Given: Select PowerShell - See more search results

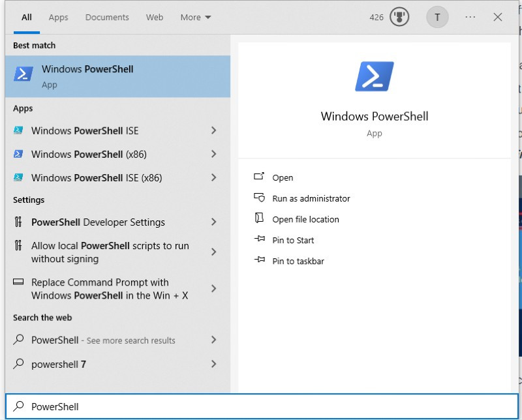Looking at the screenshot, I should point(103,340).
